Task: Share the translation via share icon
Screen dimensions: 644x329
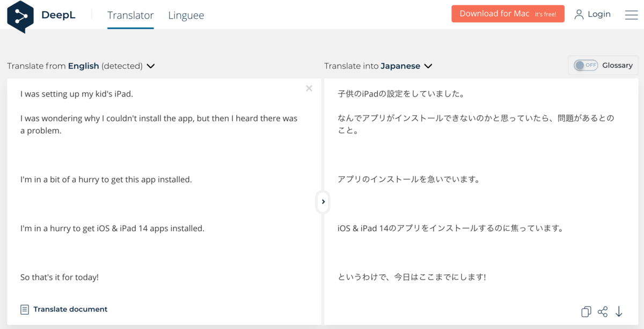Action: tap(603, 311)
